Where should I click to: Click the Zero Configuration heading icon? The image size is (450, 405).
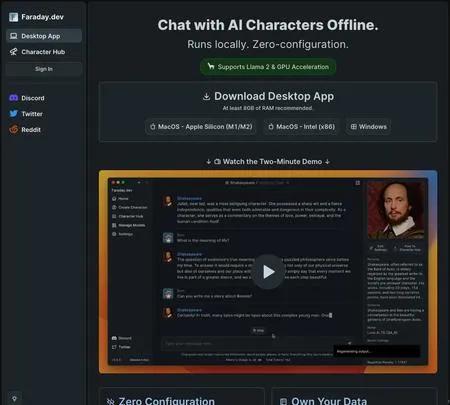(111, 401)
